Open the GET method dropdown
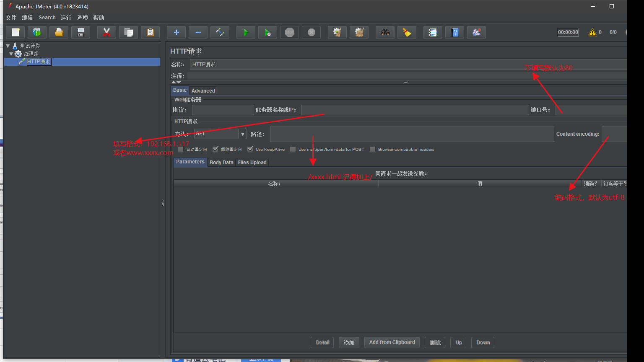Image resolution: width=644 pixels, height=362 pixels. pyautogui.click(x=243, y=134)
